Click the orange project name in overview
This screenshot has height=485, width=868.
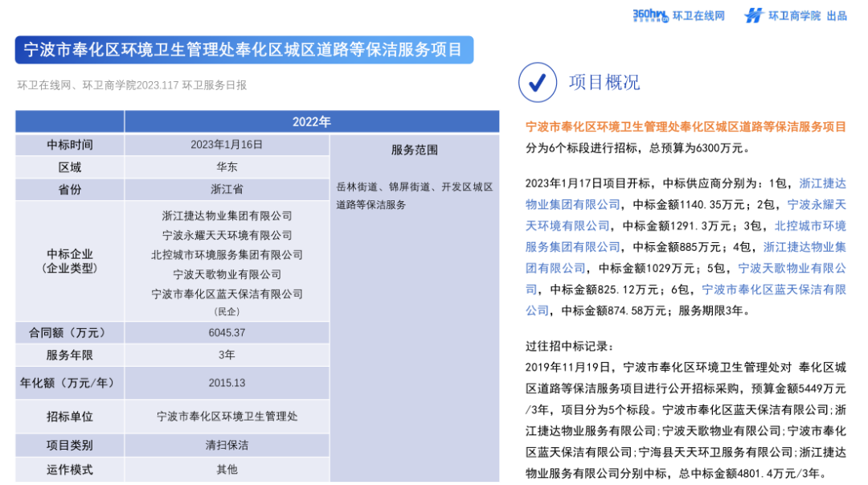[686, 127]
